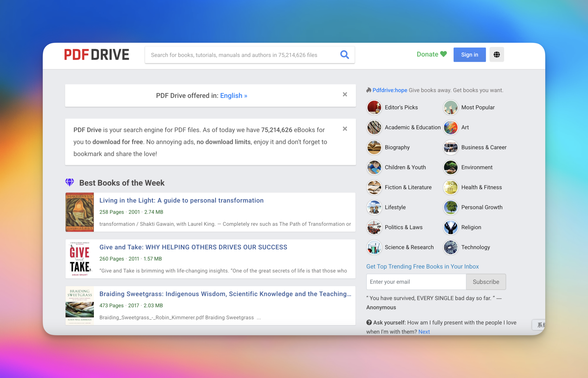
Task: Click the search magnifier icon
Action: 344,55
